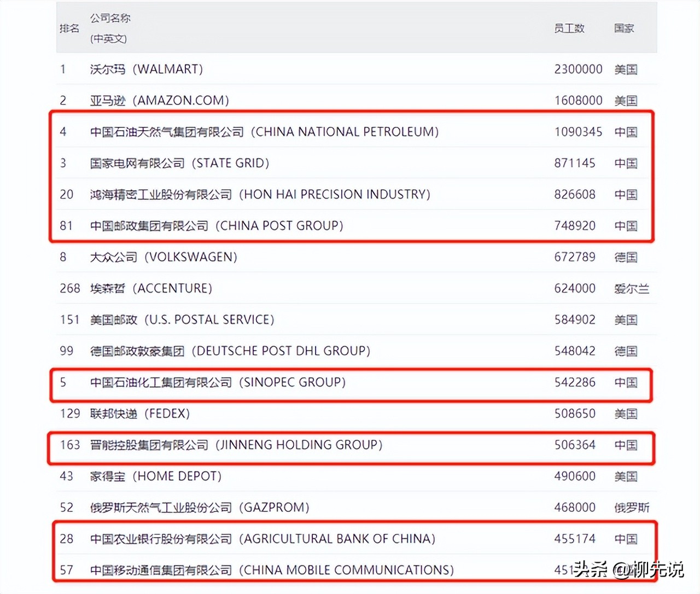Viewport: 700px width, 594px height.
Task: Click the 国家 column header
Action: pos(624,28)
